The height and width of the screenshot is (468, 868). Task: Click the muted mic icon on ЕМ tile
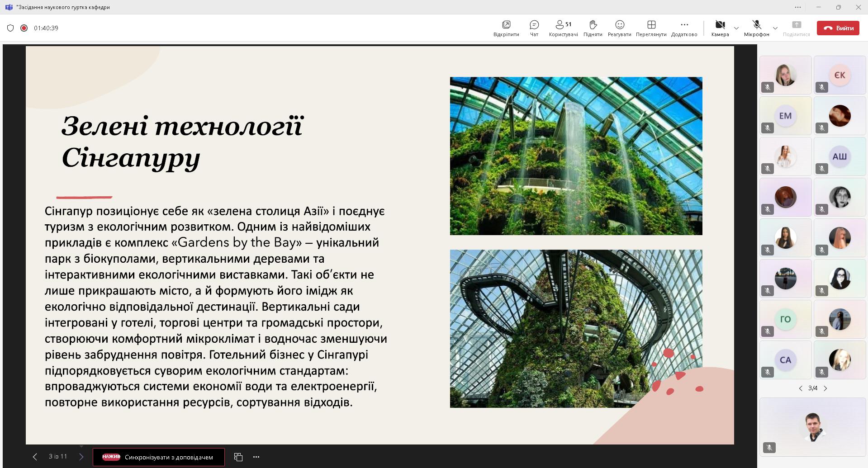pyautogui.click(x=768, y=128)
